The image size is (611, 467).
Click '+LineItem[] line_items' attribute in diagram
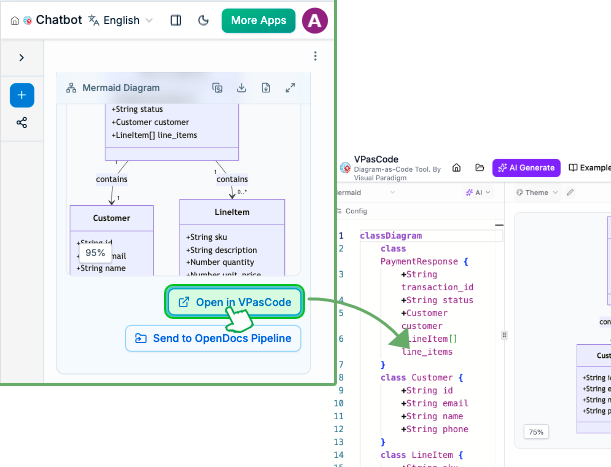click(154, 135)
